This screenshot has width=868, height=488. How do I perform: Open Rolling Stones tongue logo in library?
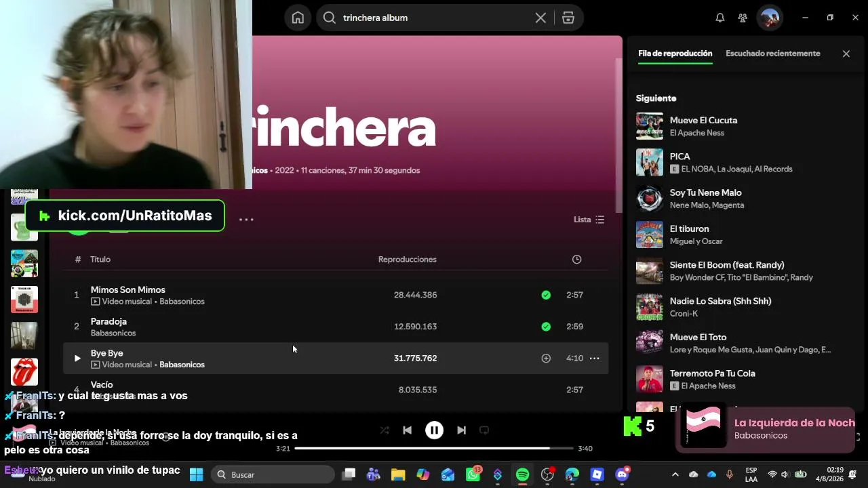pos(24,372)
